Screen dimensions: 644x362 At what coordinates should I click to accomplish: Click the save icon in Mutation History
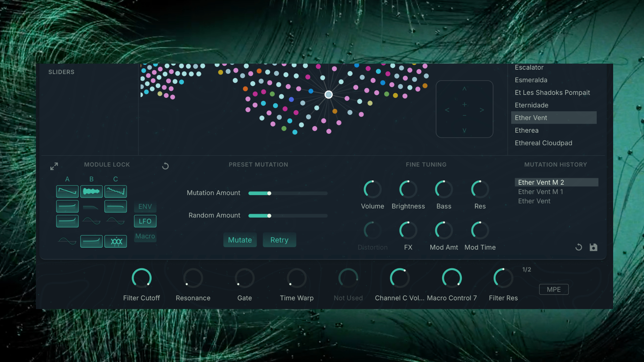point(593,247)
